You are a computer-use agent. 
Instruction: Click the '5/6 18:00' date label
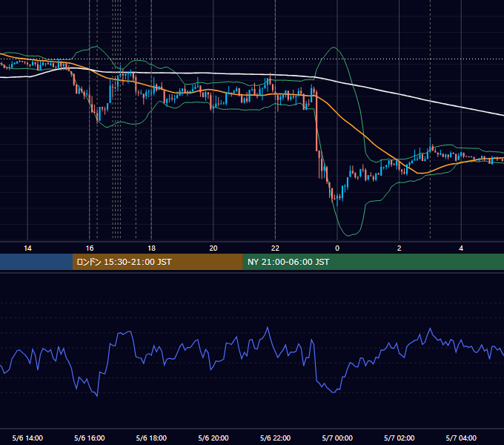[x=151, y=438]
